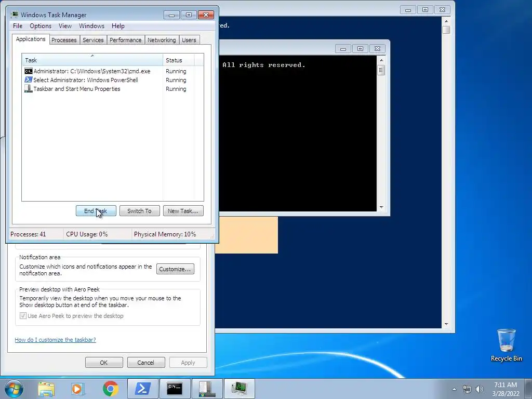The height and width of the screenshot is (399, 532).
Task: Minimize the Task Manager window
Action: 171,15
